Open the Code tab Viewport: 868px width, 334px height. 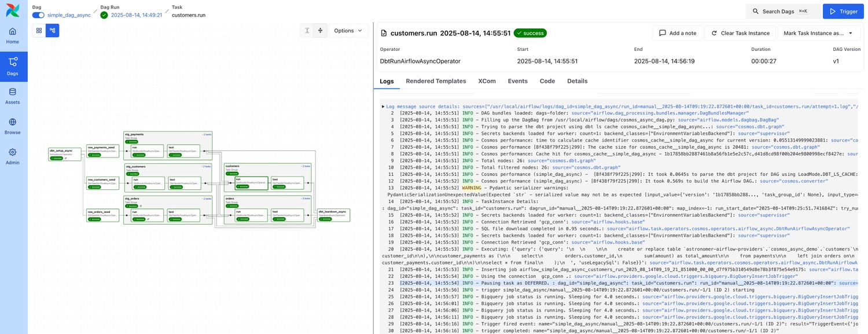(x=547, y=81)
